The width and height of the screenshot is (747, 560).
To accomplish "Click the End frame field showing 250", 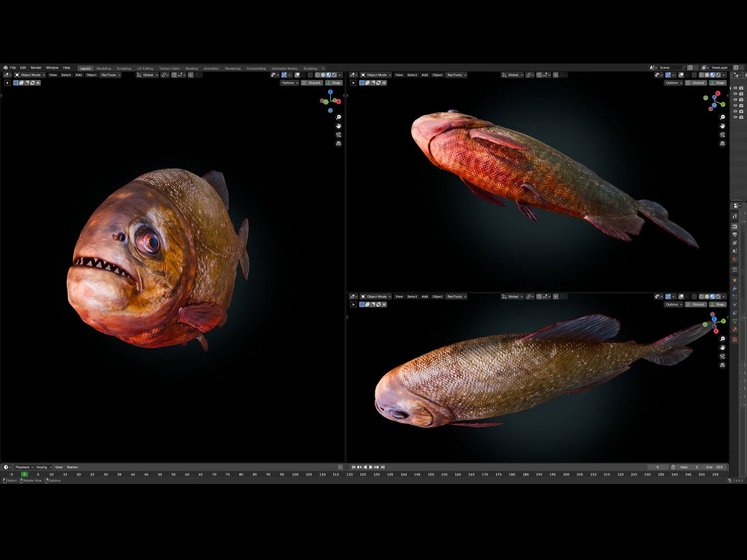I will tap(716, 467).
